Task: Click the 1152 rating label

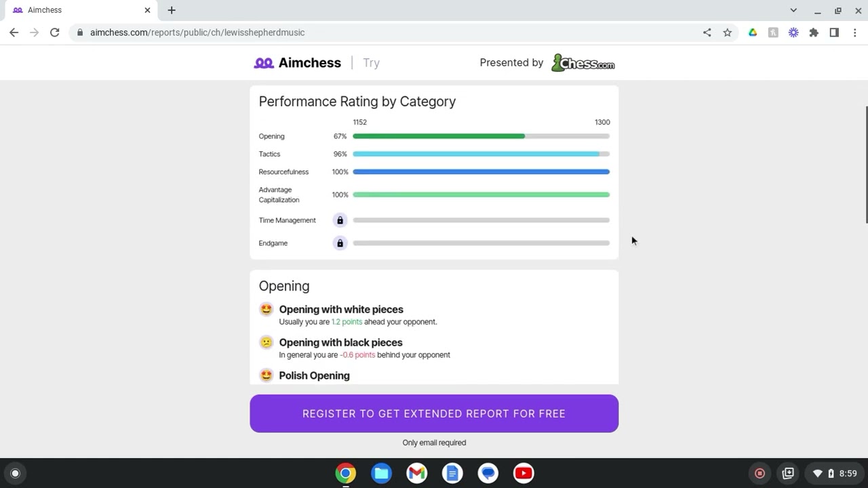Action: [x=360, y=122]
